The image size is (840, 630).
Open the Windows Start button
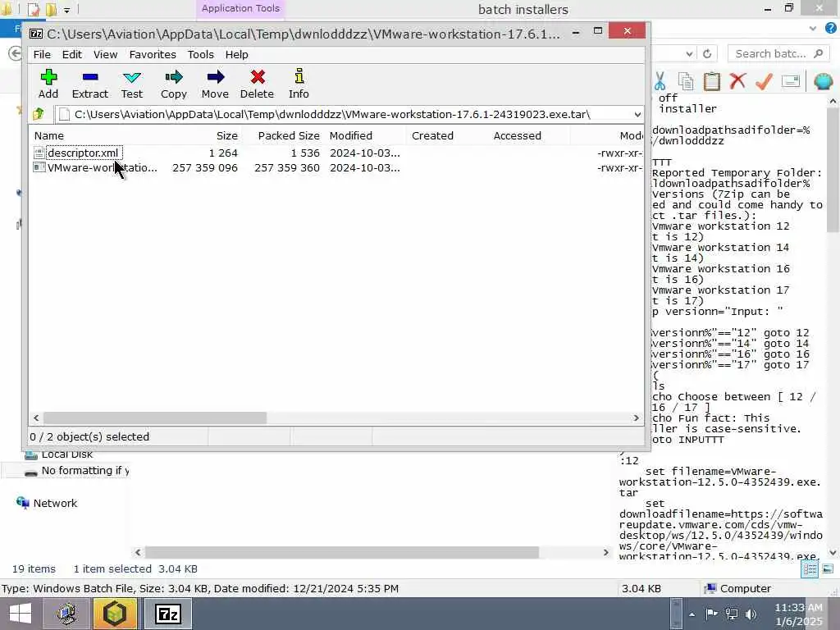pyautogui.click(x=20, y=614)
